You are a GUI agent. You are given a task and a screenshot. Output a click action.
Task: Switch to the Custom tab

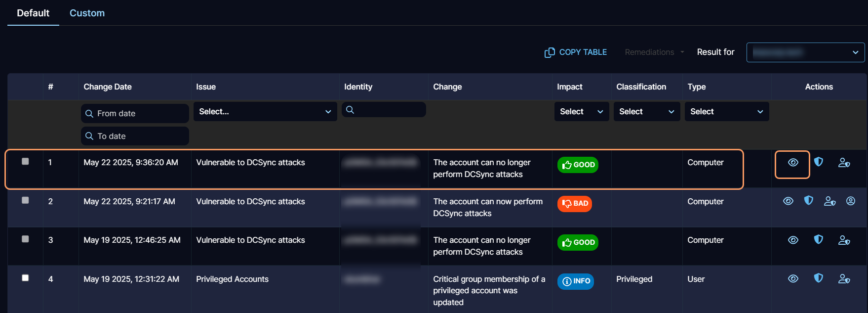point(87,13)
